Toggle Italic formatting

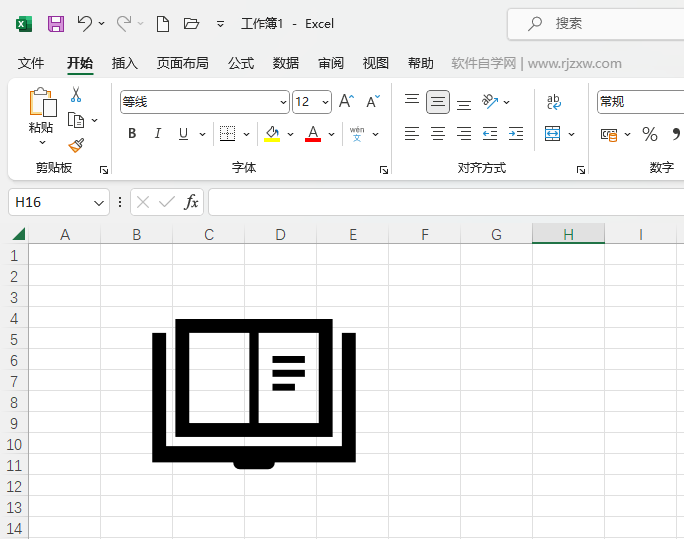[x=158, y=133]
